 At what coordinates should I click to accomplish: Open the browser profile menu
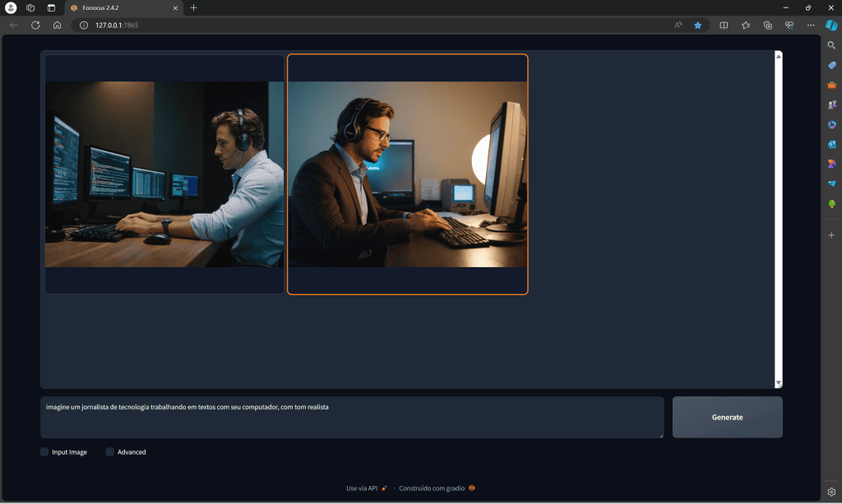(10, 7)
